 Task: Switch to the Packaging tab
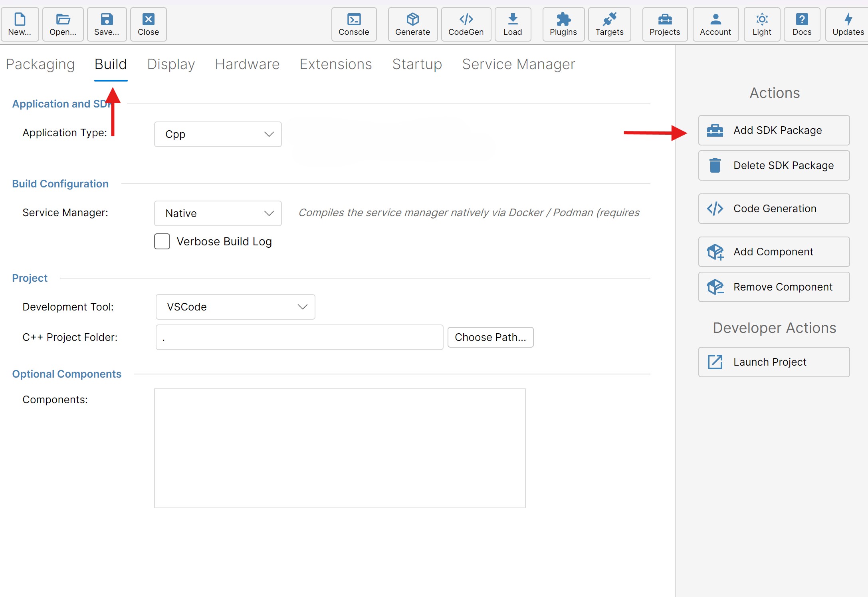point(40,64)
